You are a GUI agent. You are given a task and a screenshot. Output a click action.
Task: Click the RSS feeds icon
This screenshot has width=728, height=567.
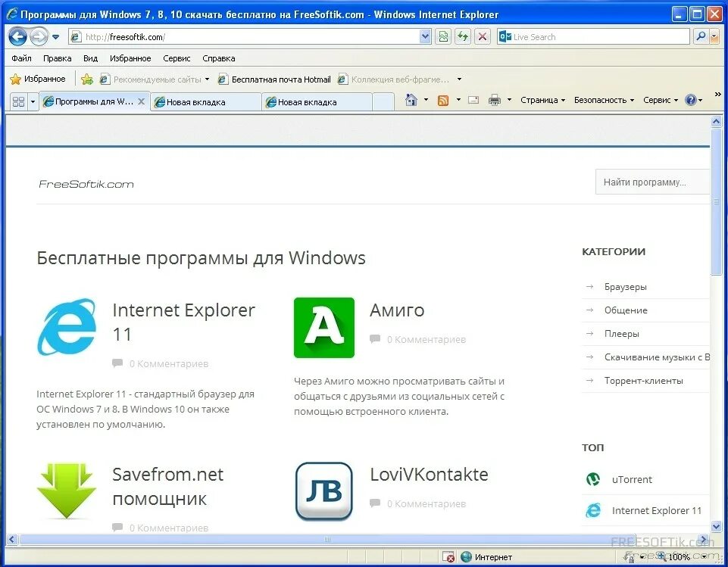coord(443,100)
